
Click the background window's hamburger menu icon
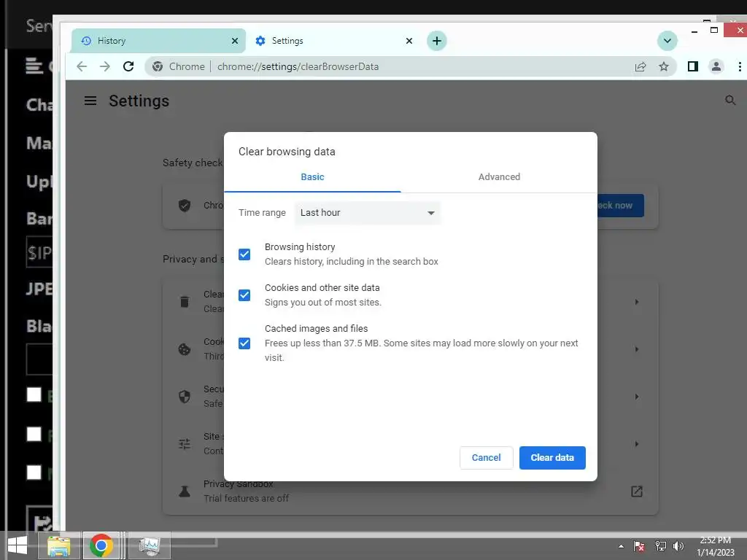[34, 66]
